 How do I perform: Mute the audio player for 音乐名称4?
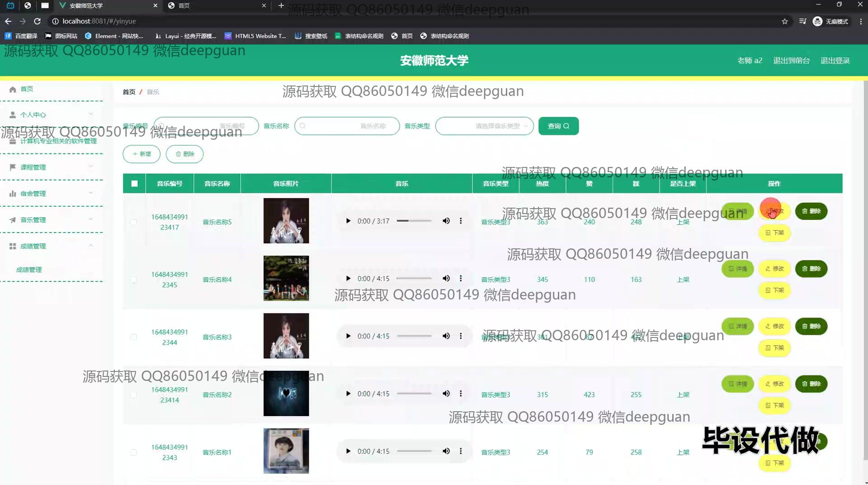click(446, 278)
